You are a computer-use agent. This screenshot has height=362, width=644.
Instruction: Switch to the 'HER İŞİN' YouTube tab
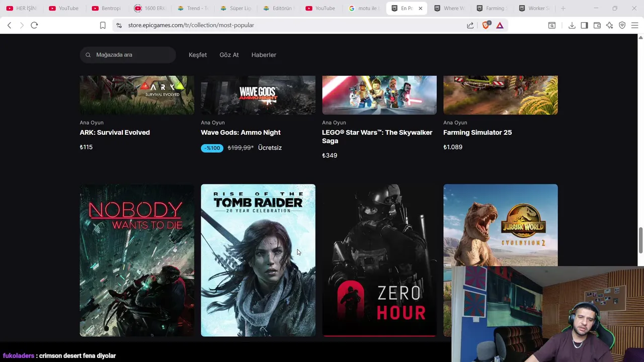[x=23, y=8]
